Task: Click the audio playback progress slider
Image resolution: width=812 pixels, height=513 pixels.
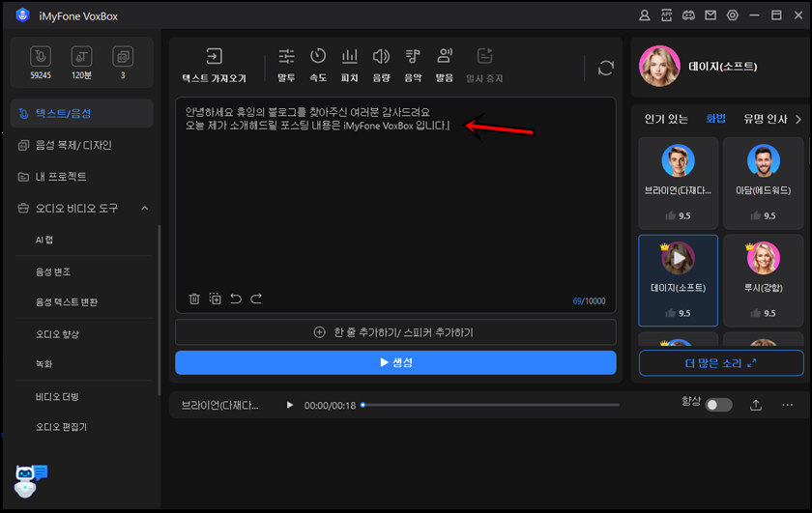Action: click(490, 405)
